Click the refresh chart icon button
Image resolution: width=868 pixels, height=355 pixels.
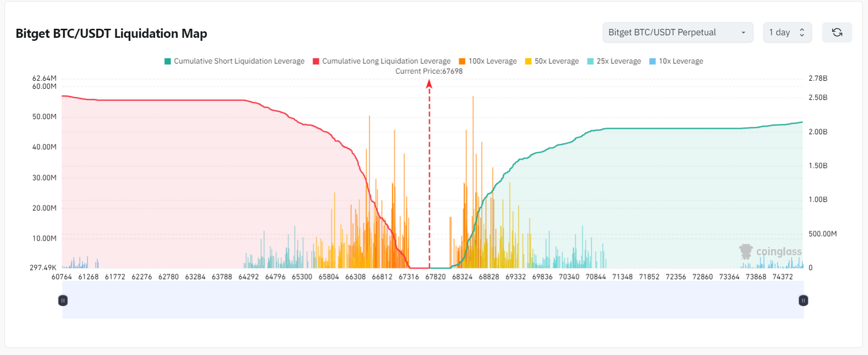click(x=837, y=32)
